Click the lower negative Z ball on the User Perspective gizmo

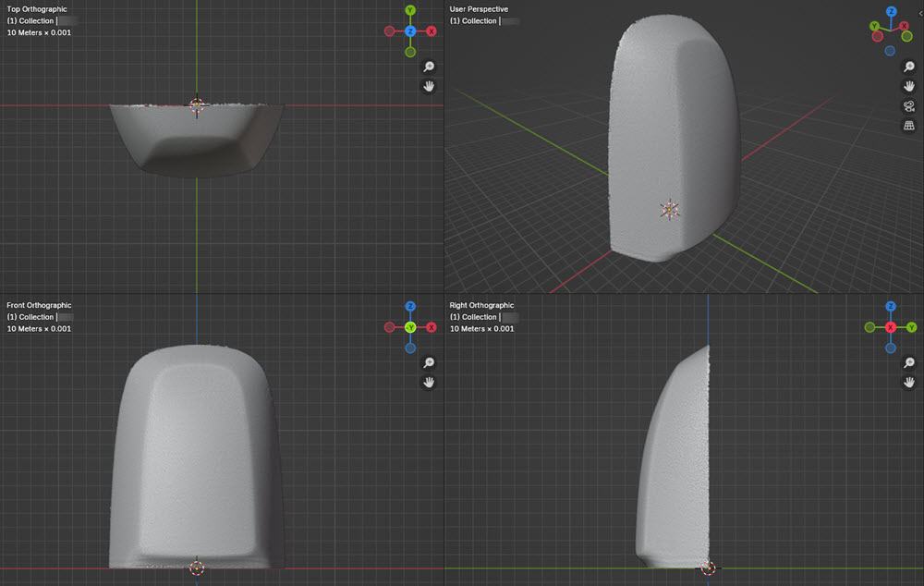point(890,50)
